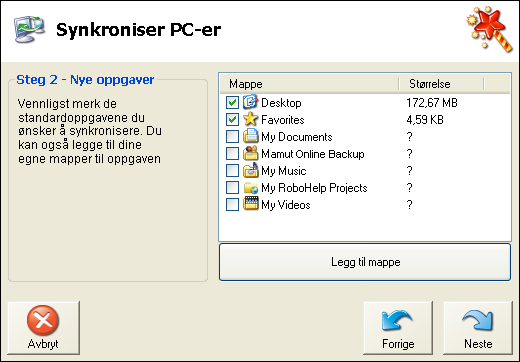Screen dimensions: 520x362
Task: Click the My Music folder icon
Action: (x=250, y=170)
